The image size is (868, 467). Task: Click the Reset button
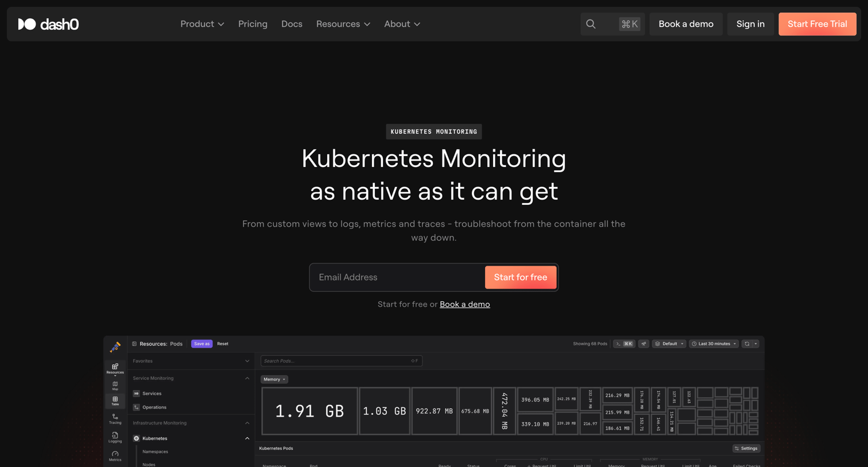click(x=223, y=344)
